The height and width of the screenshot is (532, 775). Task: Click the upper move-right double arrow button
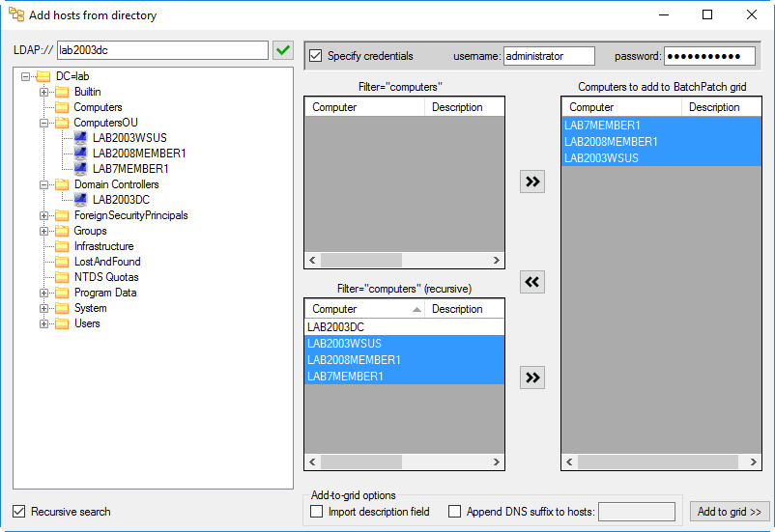tap(532, 182)
